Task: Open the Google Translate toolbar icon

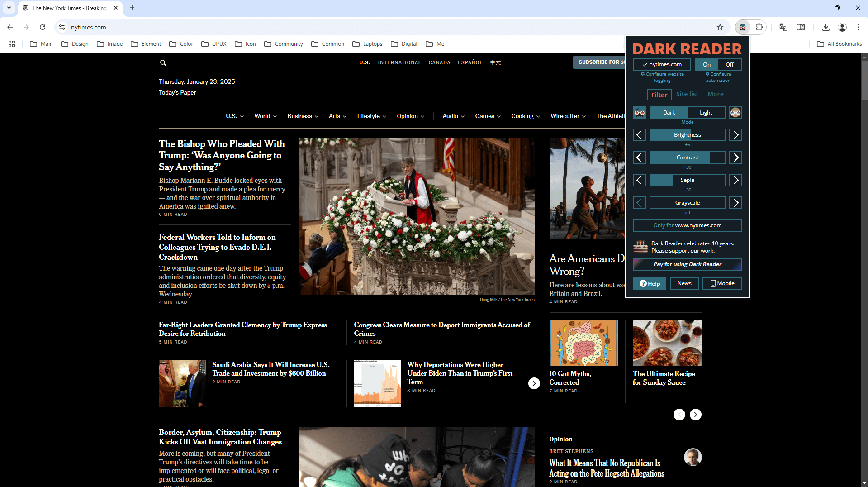Action: click(783, 27)
